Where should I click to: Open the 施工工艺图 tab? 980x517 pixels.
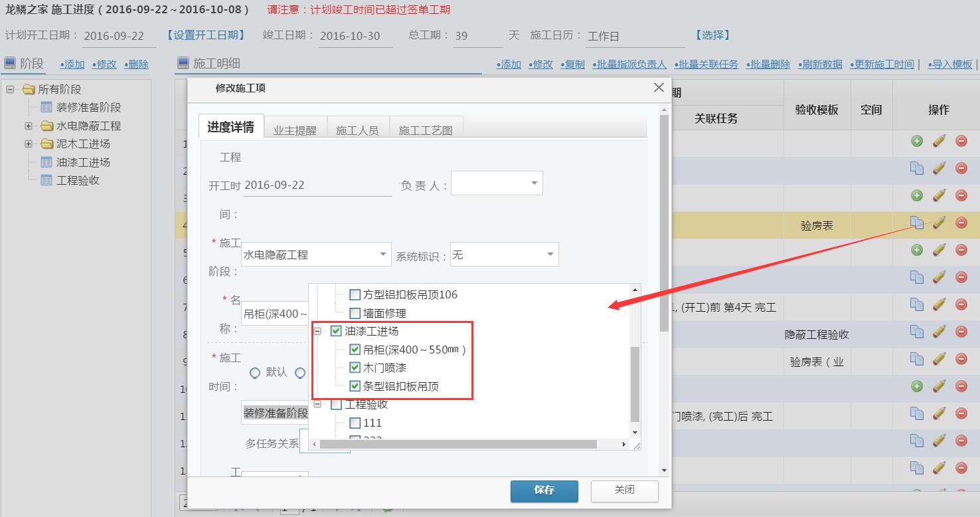tap(425, 130)
